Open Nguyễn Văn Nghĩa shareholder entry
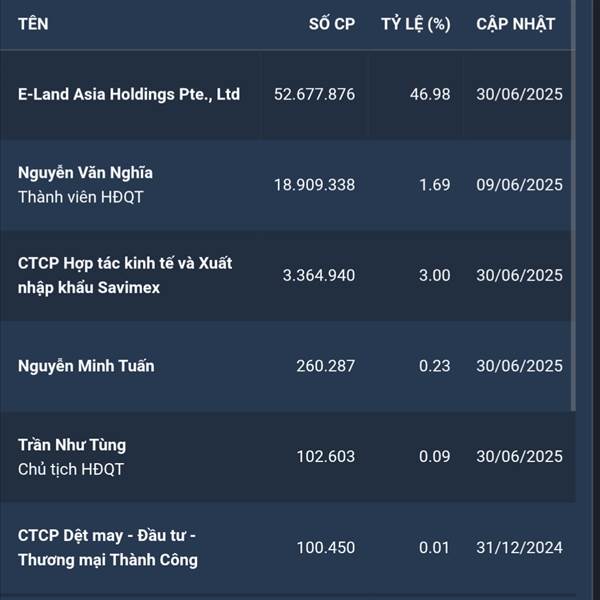Screen dimensions: 600x600 [85, 173]
